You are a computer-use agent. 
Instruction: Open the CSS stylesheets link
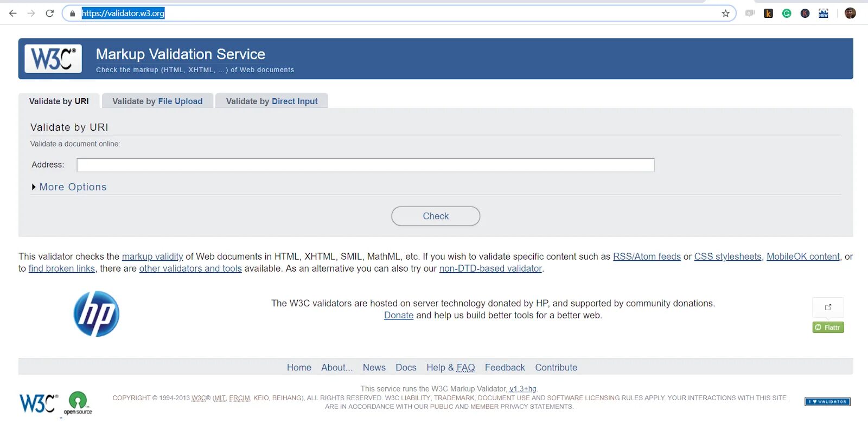(x=728, y=257)
